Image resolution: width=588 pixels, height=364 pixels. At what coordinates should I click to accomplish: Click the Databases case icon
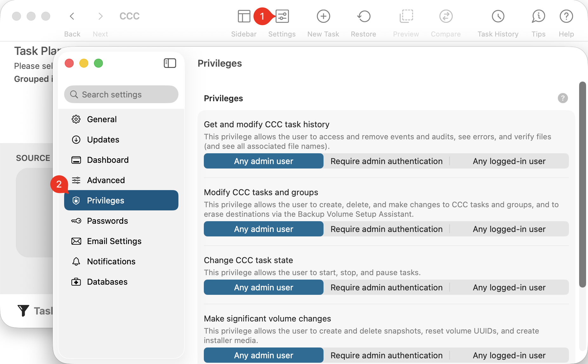click(76, 282)
